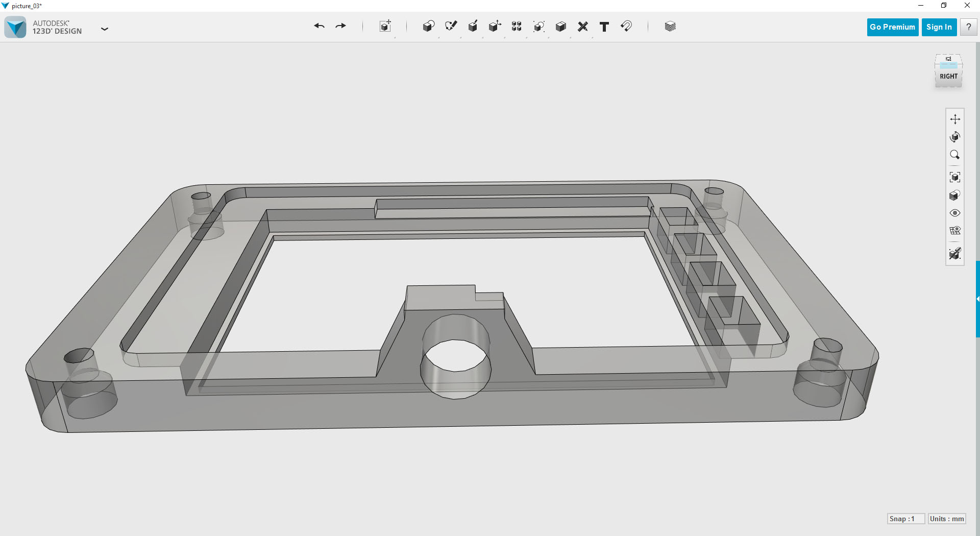Select the Orbit navigation tool
Screen dimensions: 980x536
[955, 137]
